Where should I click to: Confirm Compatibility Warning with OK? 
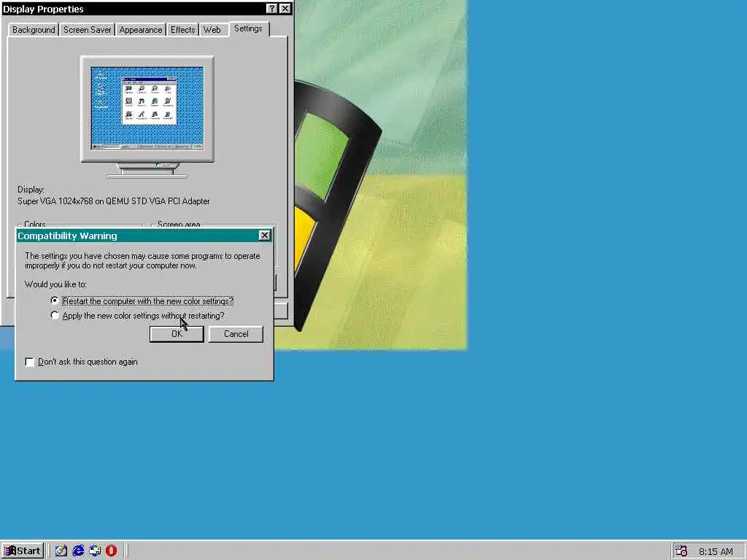(x=177, y=334)
